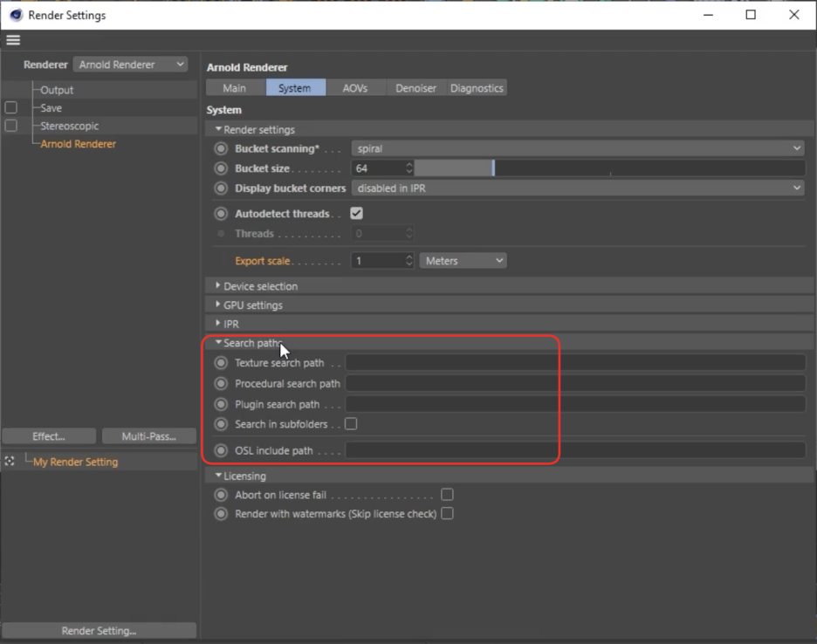Viewport: 817px width, 644px height.
Task: Click the Multi-Pass... button
Action: pyautogui.click(x=149, y=436)
